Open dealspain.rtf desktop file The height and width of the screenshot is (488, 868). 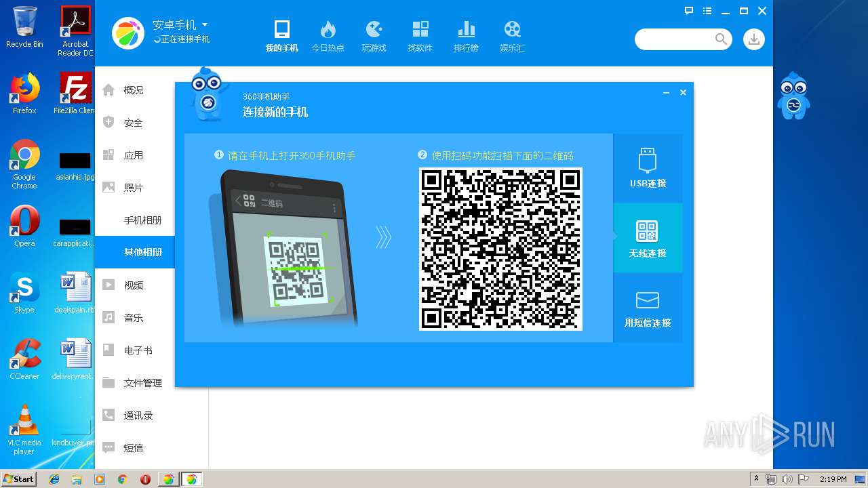75,293
